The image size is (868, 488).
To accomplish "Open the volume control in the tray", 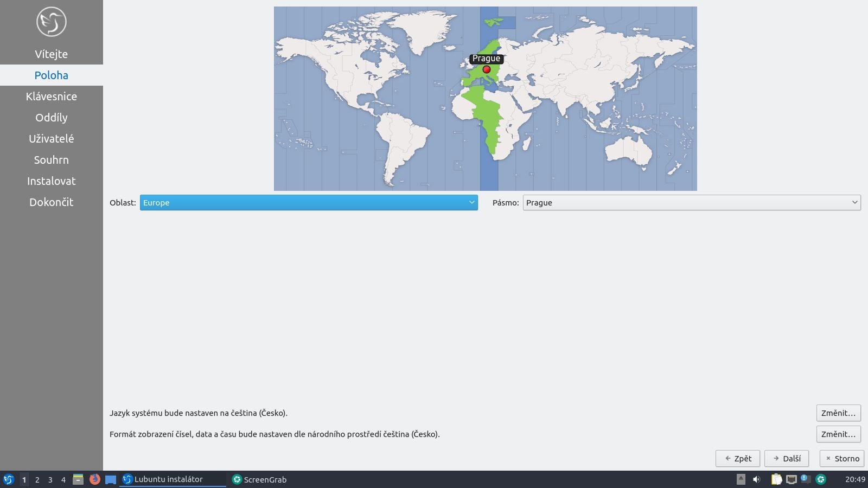I will click(756, 479).
